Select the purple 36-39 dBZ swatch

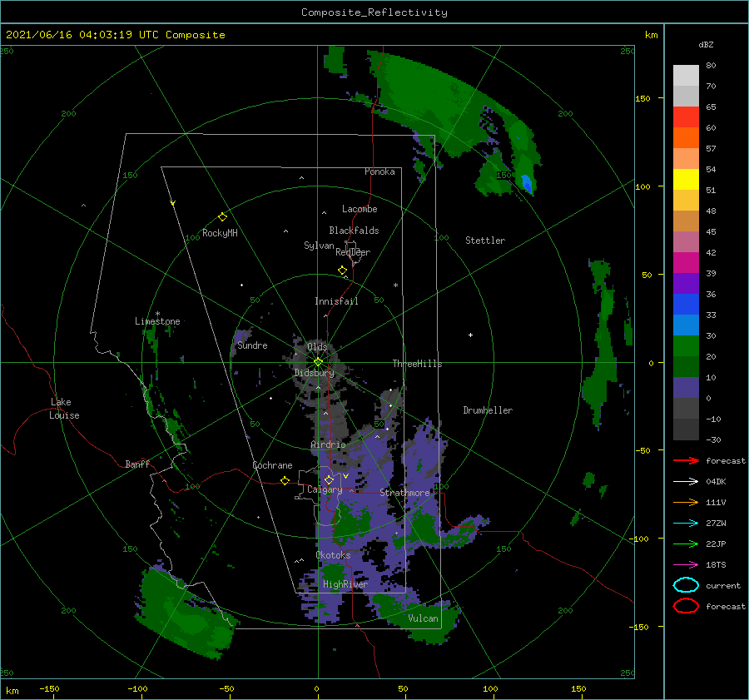[686, 283]
